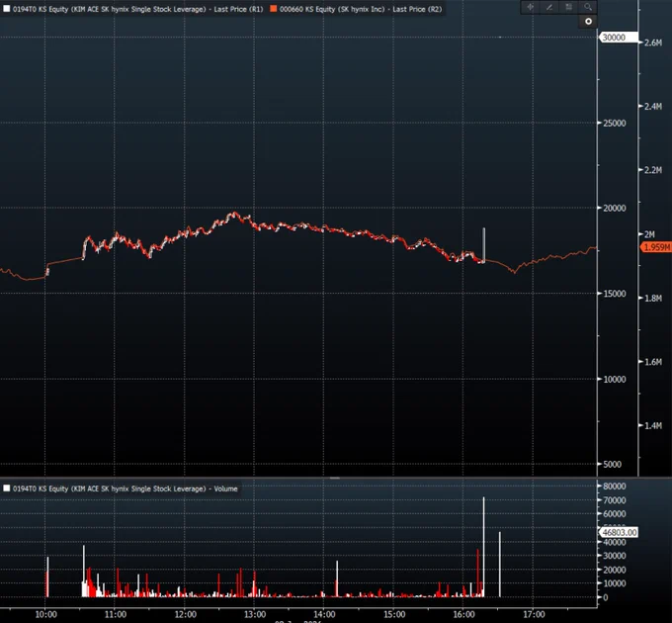The image size is (672, 623).
Task: Click the 70000 label on the volume axis
Action: coord(614,500)
